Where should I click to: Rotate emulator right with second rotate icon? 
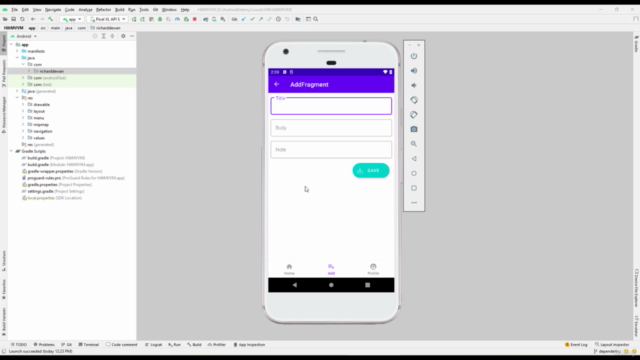click(x=414, y=115)
